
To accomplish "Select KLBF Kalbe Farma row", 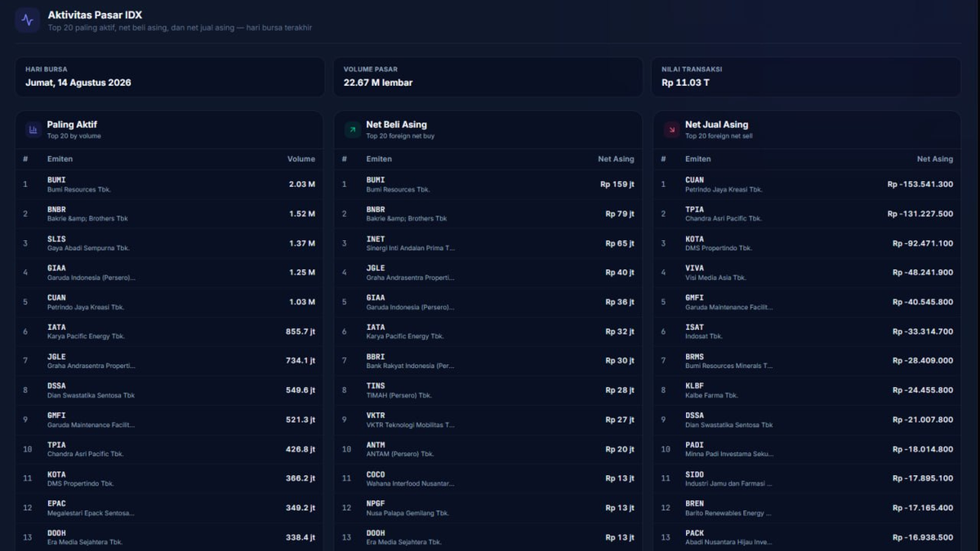I will tap(807, 390).
